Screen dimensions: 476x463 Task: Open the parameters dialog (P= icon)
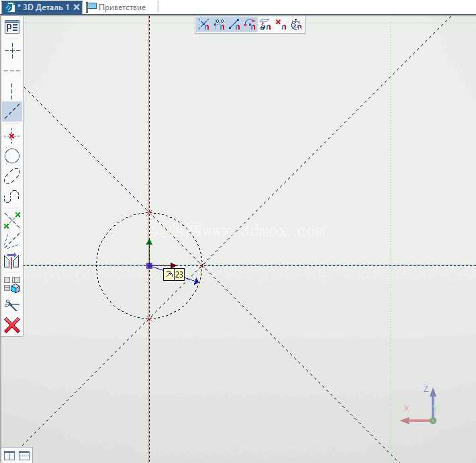tap(12, 28)
